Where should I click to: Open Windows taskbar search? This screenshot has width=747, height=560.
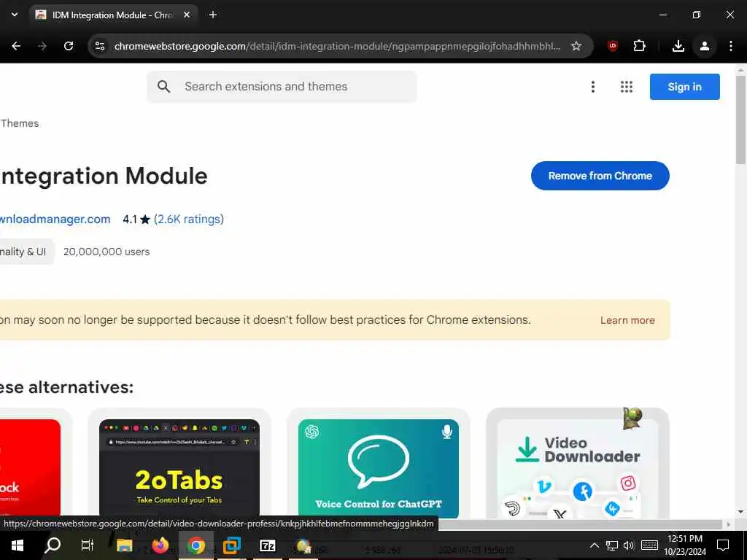tap(53, 545)
